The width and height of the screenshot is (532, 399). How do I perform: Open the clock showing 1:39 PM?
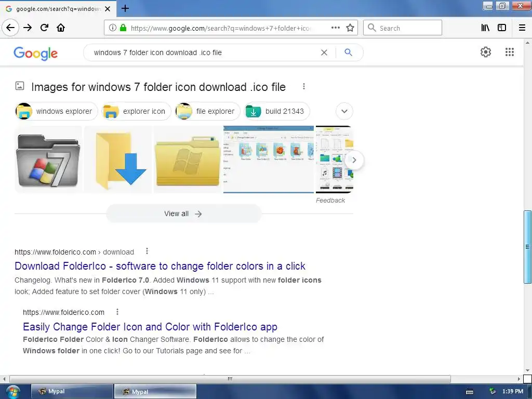(513, 392)
